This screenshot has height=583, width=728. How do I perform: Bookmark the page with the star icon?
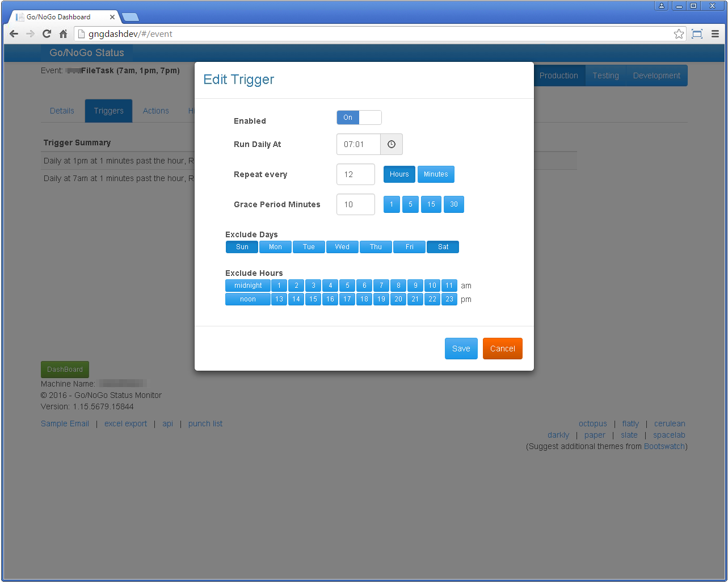[679, 34]
